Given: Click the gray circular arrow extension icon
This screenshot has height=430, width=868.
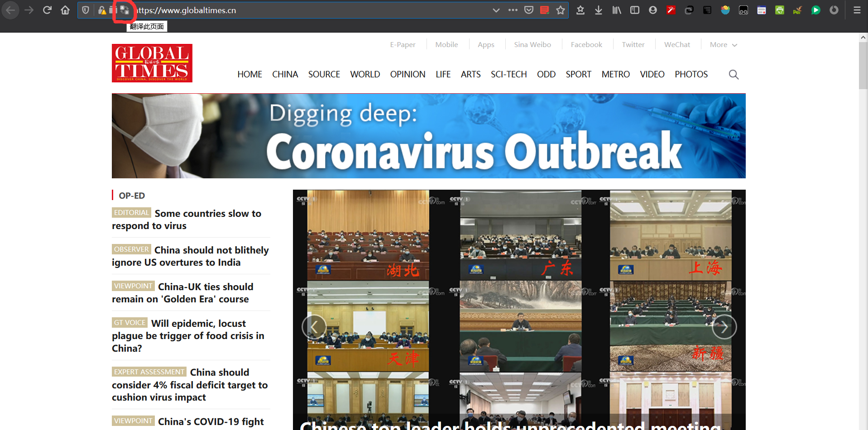Looking at the screenshot, I should point(834,10).
